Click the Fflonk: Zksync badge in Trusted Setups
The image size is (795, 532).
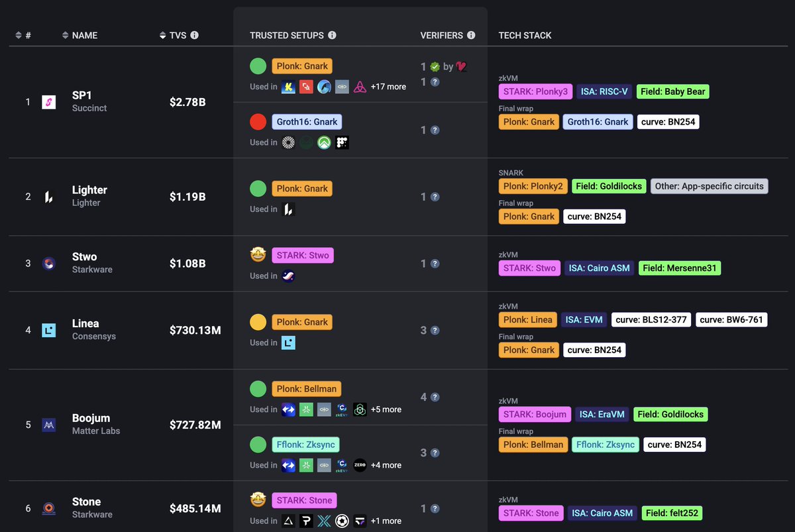[307, 445]
